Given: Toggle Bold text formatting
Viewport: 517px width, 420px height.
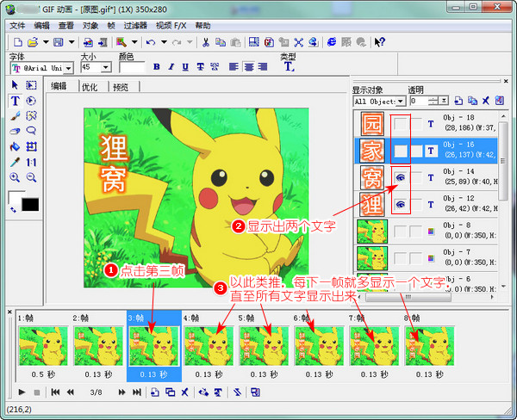Looking at the screenshot, I should coord(157,67).
